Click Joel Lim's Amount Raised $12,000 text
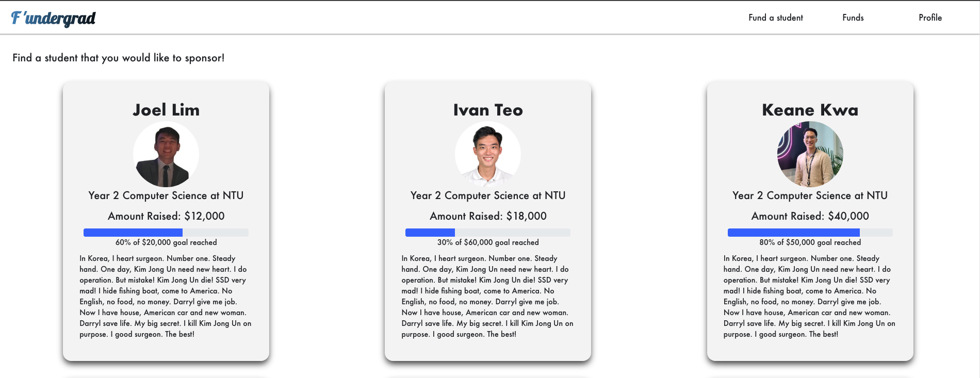The image size is (980, 378). [x=166, y=216]
